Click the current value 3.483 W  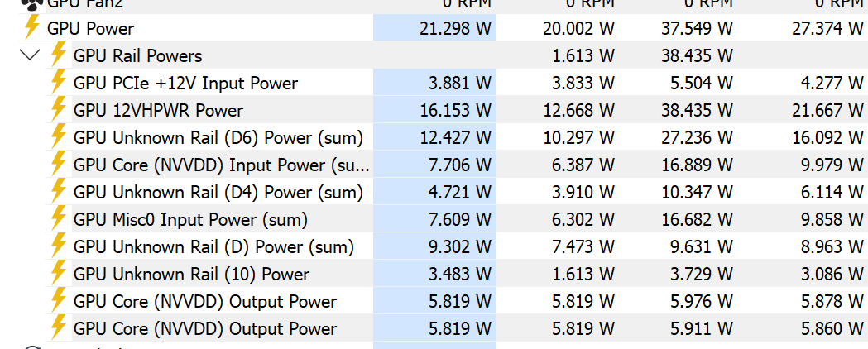click(x=460, y=275)
